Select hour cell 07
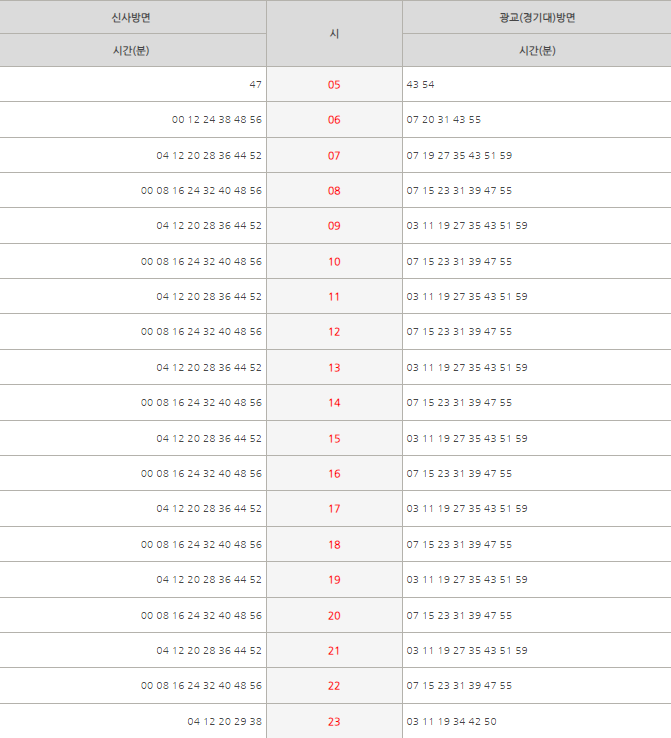Screen dimensions: 671x738 coord(334,155)
